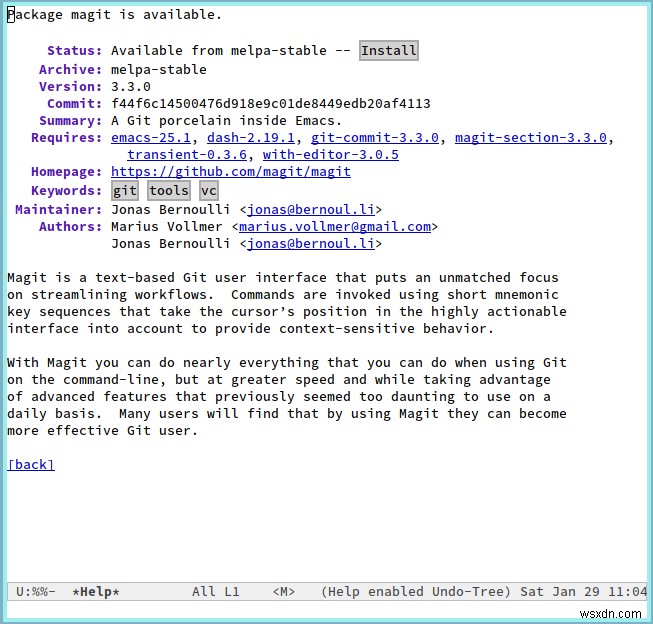This screenshot has width=653, height=624.
Task: Open the with-editor-3.0.5 link
Action: [x=331, y=155]
